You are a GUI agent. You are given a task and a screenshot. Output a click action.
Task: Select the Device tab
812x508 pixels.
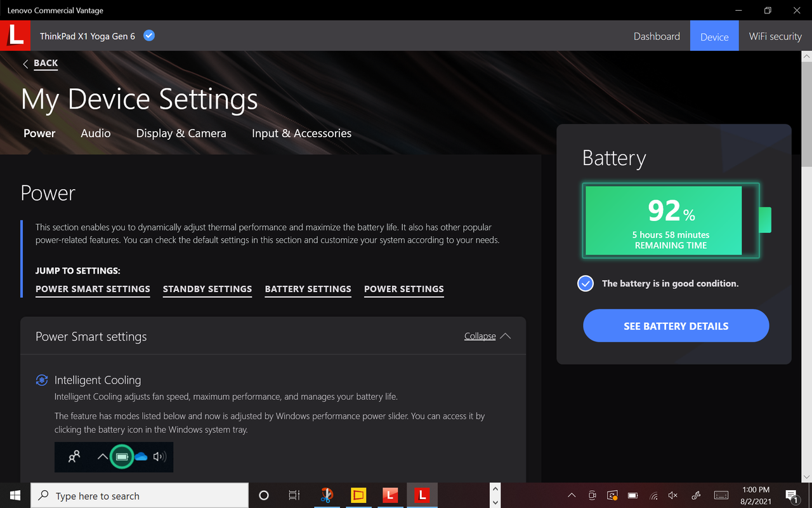(714, 36)
